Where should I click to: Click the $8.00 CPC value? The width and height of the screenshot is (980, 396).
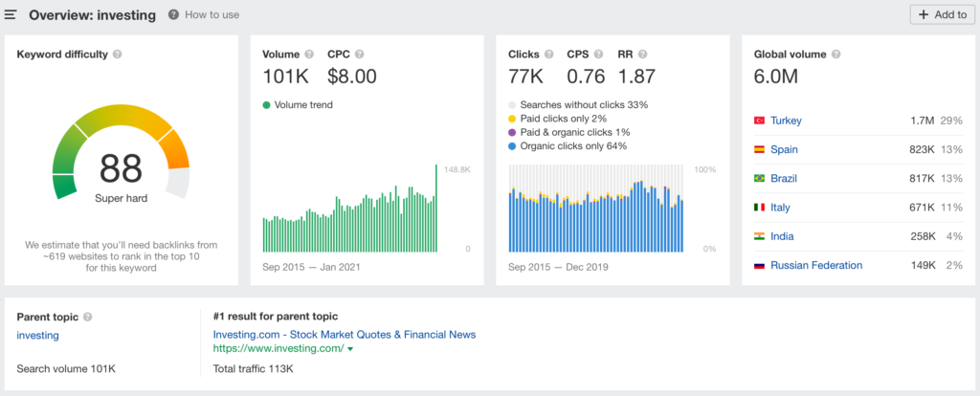point(352,77)
